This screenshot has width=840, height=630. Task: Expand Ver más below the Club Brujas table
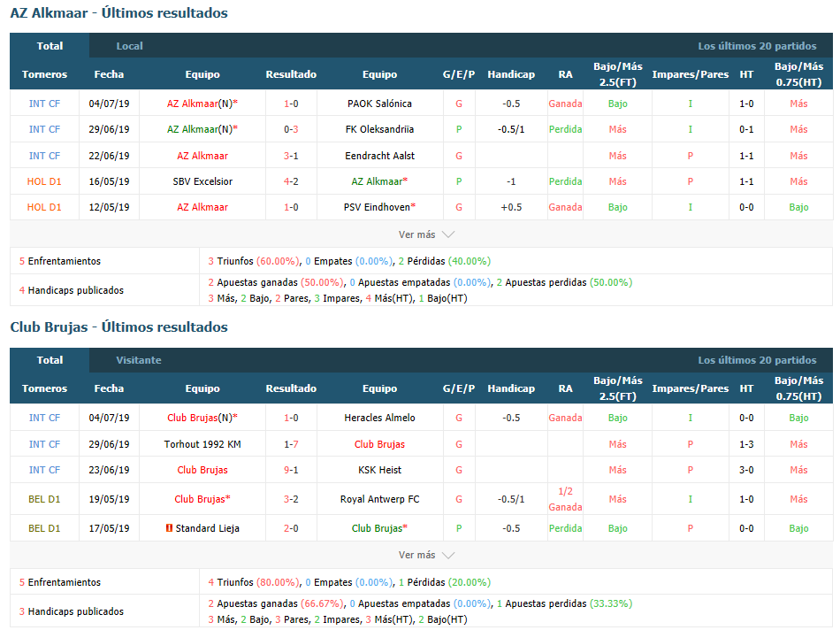426,555
